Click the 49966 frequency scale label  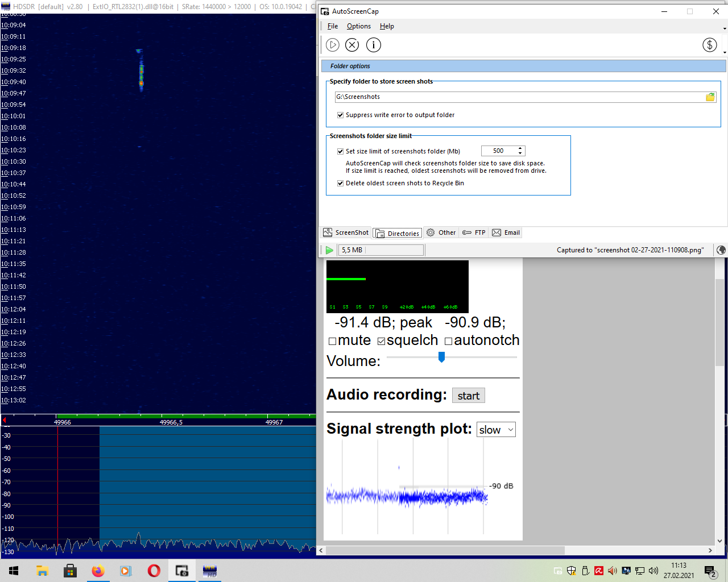tap(63, 422)
